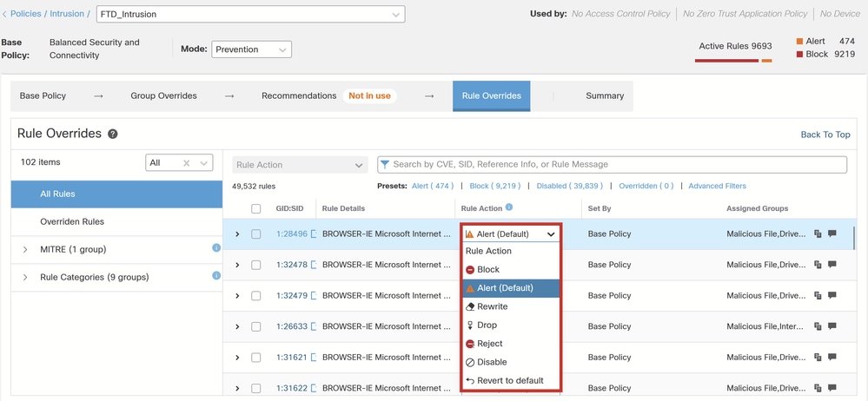Expand row details for rule 1:28496
This screenshot has height=401, width=868.
237,234
